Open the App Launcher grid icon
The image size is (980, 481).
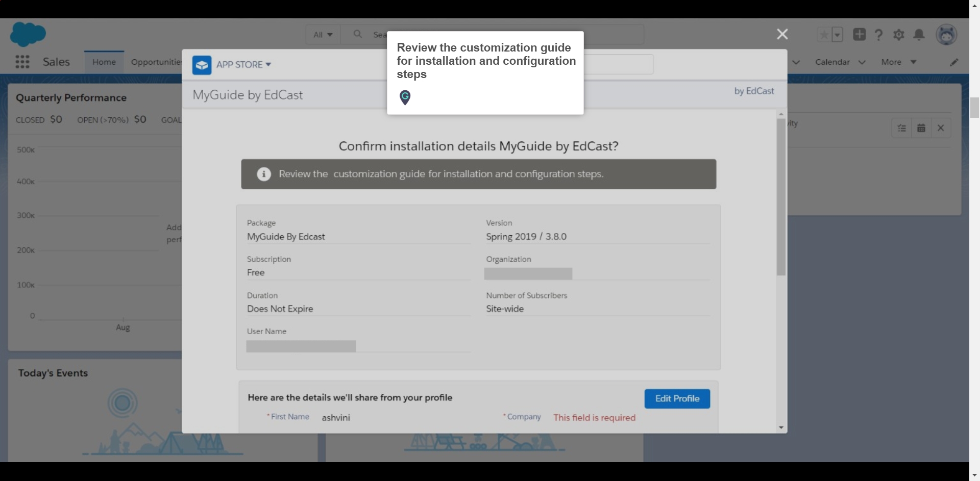22,62
